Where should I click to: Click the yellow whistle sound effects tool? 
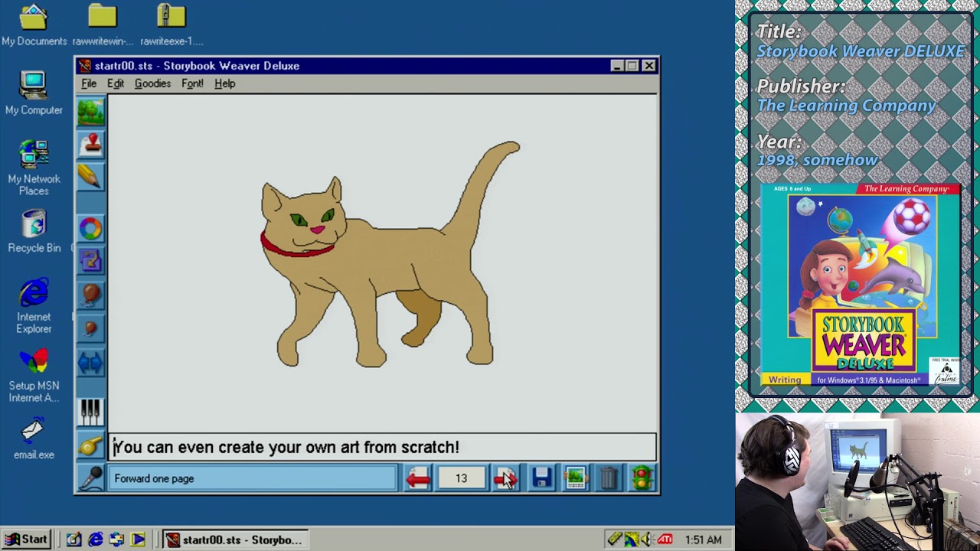coord(90,445)
